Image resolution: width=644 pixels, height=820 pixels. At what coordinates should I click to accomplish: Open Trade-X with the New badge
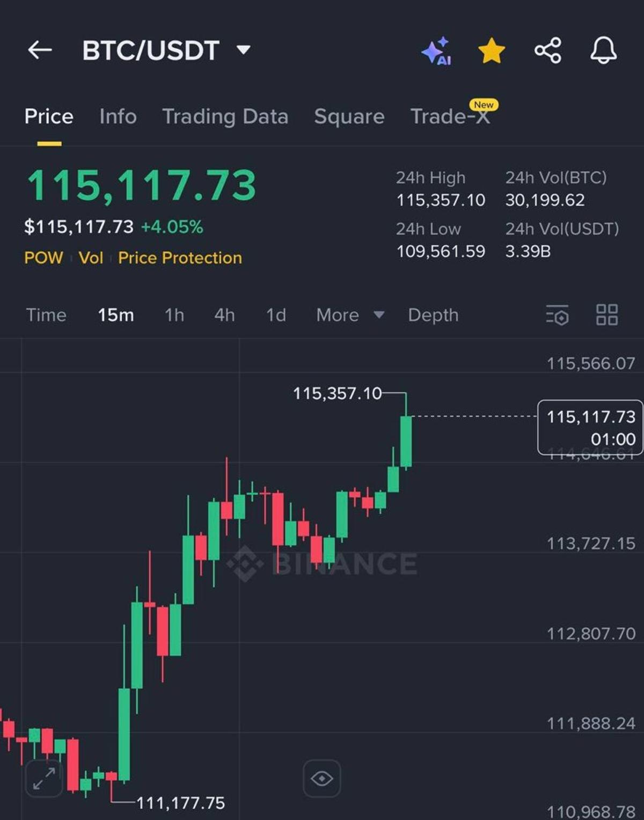coord(450,116)
